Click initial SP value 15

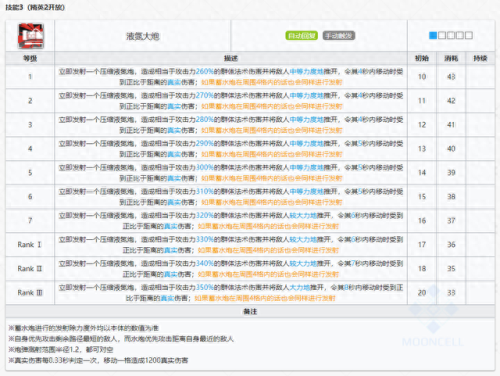(422, 197)
